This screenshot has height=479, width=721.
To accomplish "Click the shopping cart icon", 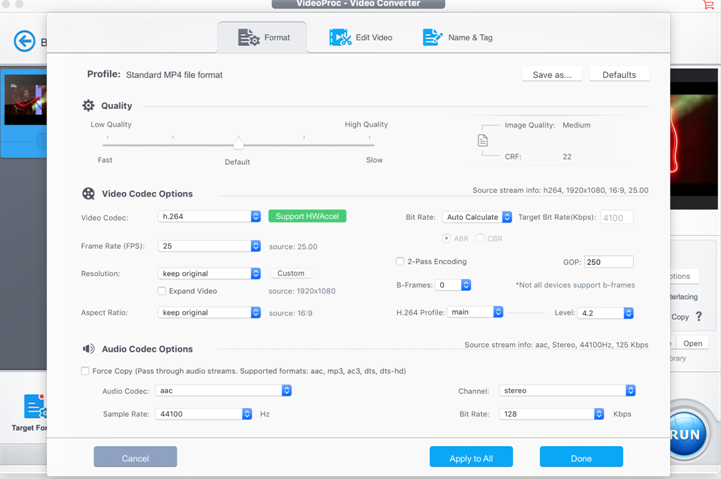I will point(709,5).
